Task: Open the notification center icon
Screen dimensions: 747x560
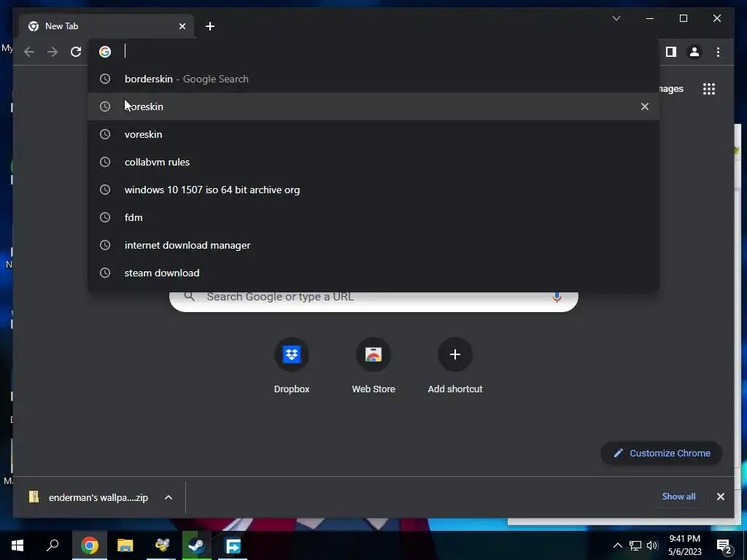Action: [x=724, y=545]
